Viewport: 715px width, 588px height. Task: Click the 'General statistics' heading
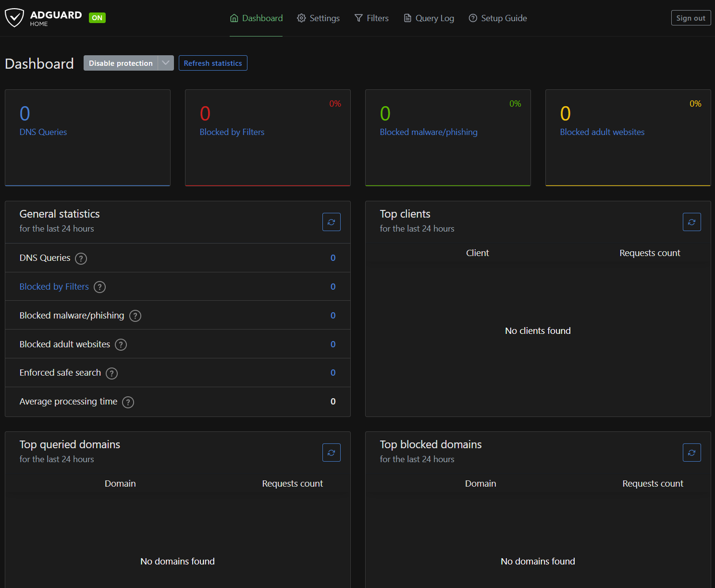click(60, 214)
